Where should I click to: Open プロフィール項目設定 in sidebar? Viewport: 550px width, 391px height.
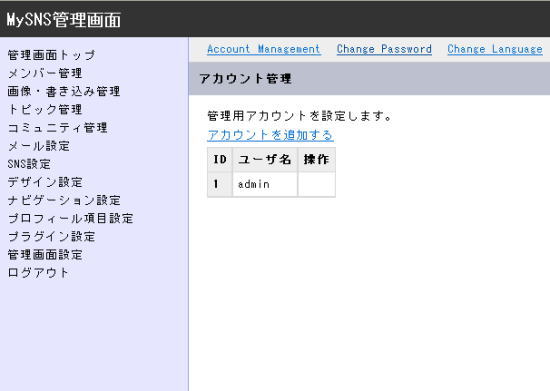click(x=70, y=218)
